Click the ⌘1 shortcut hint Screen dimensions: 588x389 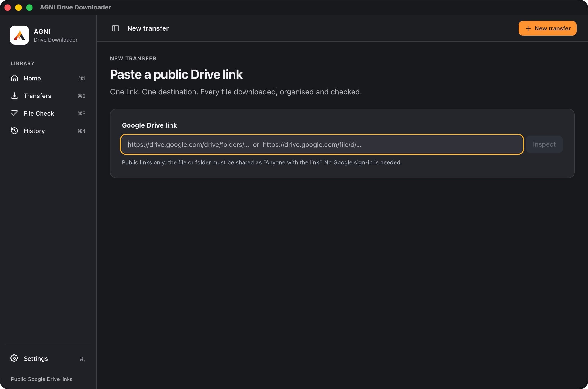tap(82, 79)
